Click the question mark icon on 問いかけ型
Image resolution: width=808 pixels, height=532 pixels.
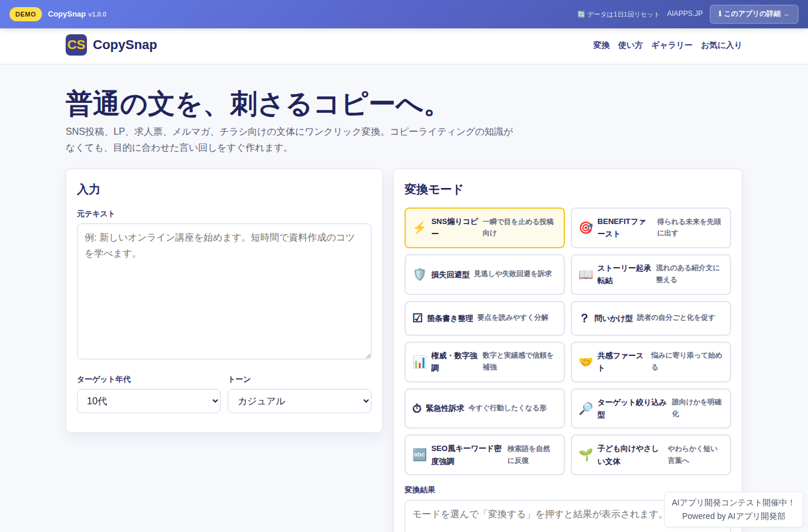tap(584, 318)
